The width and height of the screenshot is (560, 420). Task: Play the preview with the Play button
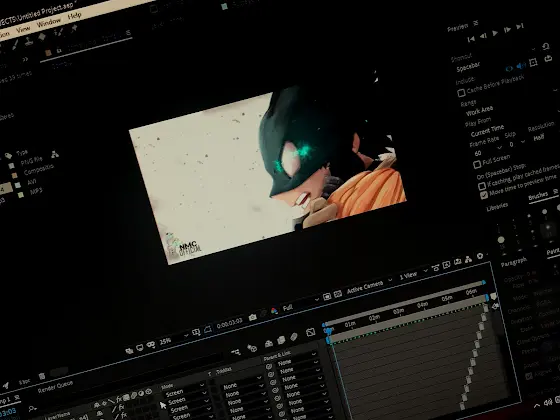(x=495, y=33)
